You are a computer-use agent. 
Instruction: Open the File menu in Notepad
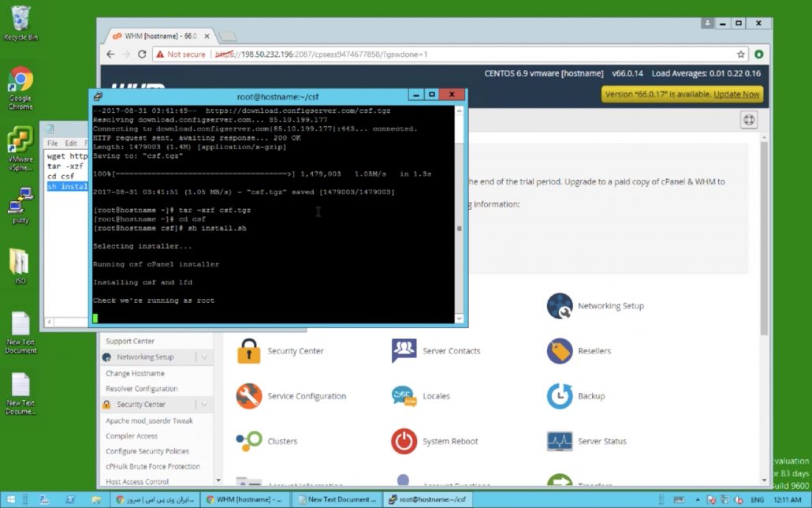(x=52, y=144)
